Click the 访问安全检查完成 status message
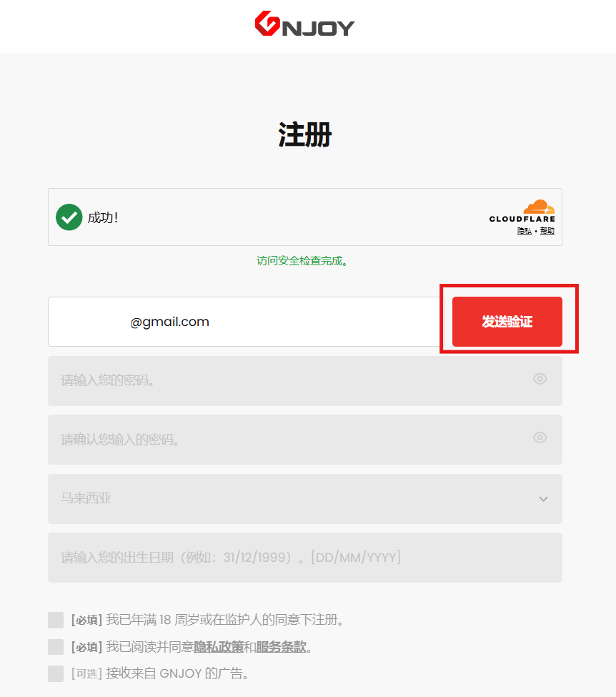Screen dimensions: 616x697 tap(302, 261)
